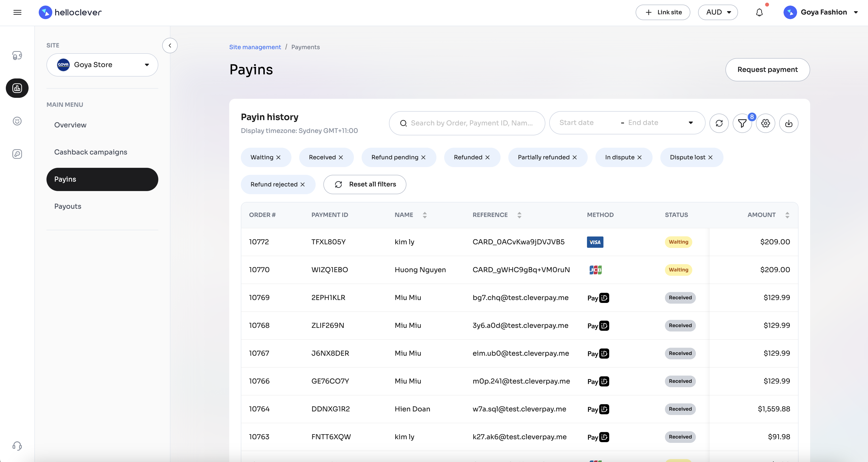The width and height of the screenshot is (868, 462).
Task: Remove the Refund pending filter chip
Action: pyautogui.click(x=423, y=157)
